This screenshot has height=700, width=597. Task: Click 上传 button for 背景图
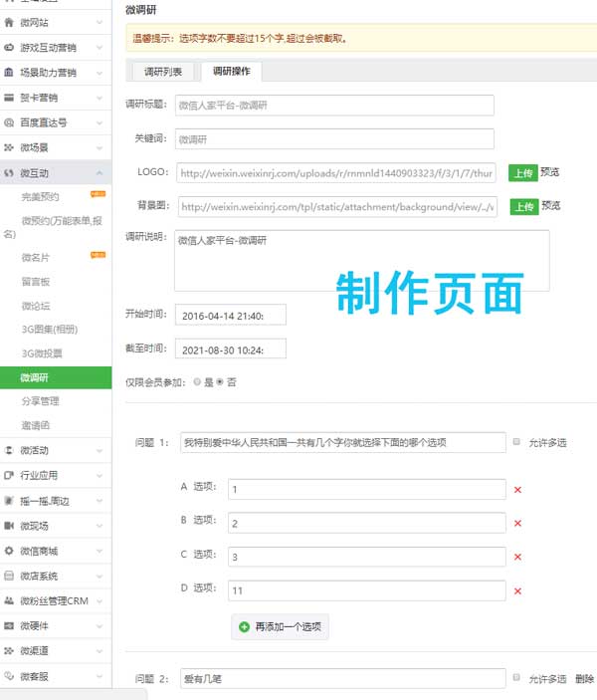tap(524, 207)
